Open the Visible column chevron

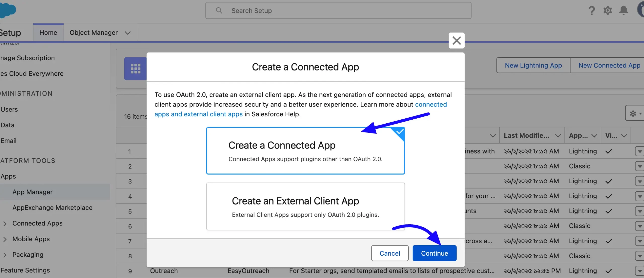(x=624, y=136)
